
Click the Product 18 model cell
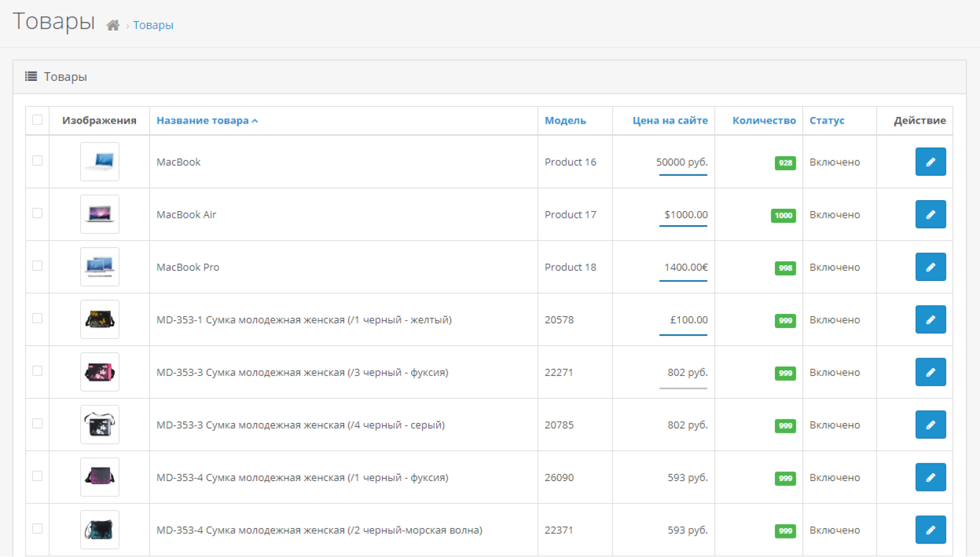(570, 267)
